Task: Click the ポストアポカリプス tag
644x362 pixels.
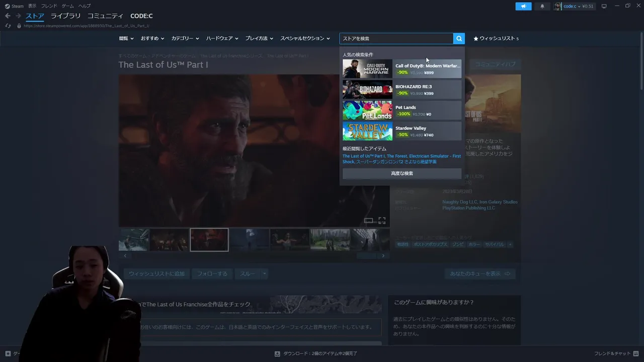Action: tap(430, 244)
